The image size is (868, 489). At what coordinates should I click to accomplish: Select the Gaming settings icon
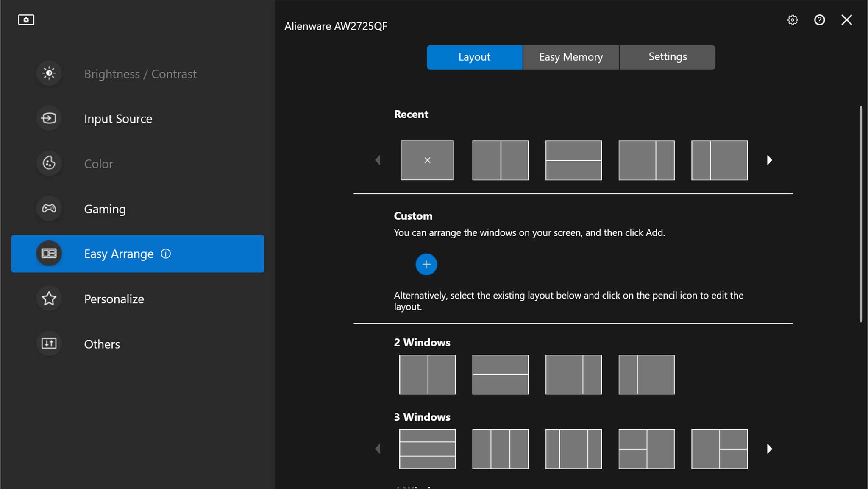click(x=49, y=209)
